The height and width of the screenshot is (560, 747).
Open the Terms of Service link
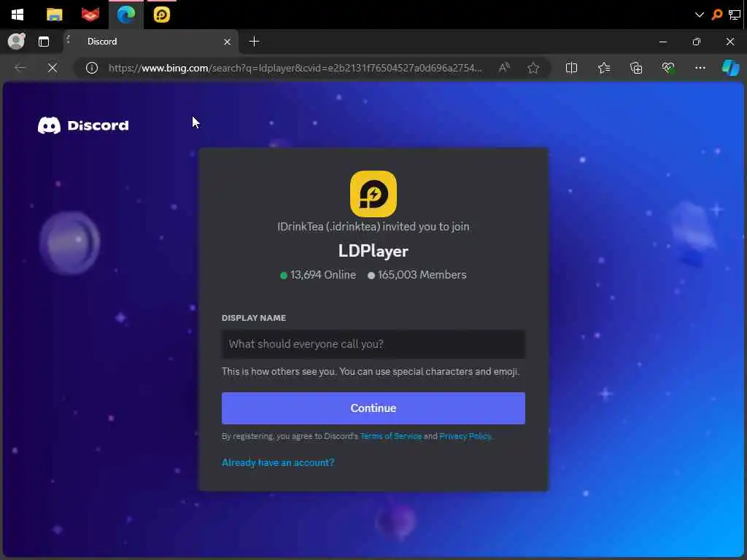391,436
